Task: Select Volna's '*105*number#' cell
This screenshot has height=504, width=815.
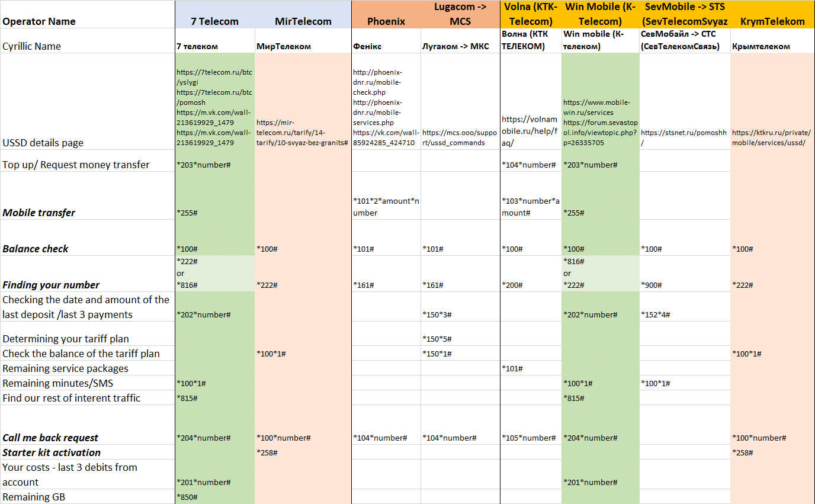Action: (531, 425)
